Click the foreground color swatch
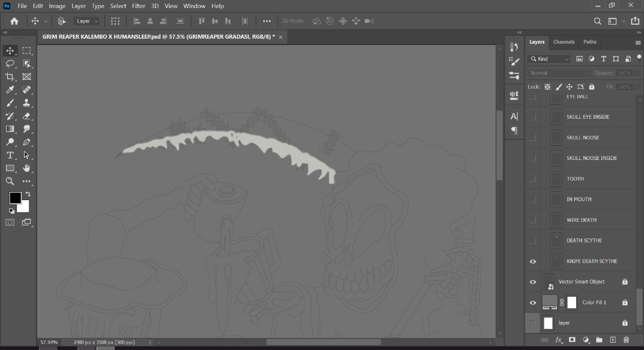The image size is (644, 350). tap(15, 198)
